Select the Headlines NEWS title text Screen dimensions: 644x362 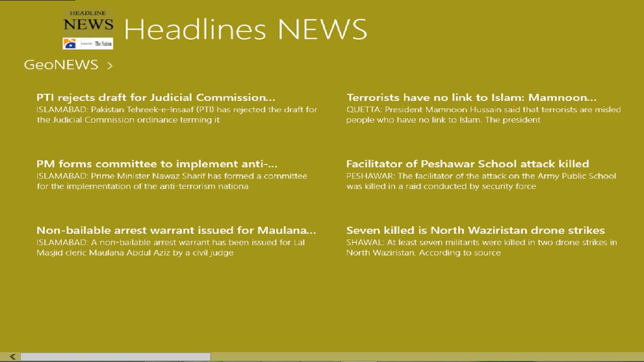[x=245, y=29]
